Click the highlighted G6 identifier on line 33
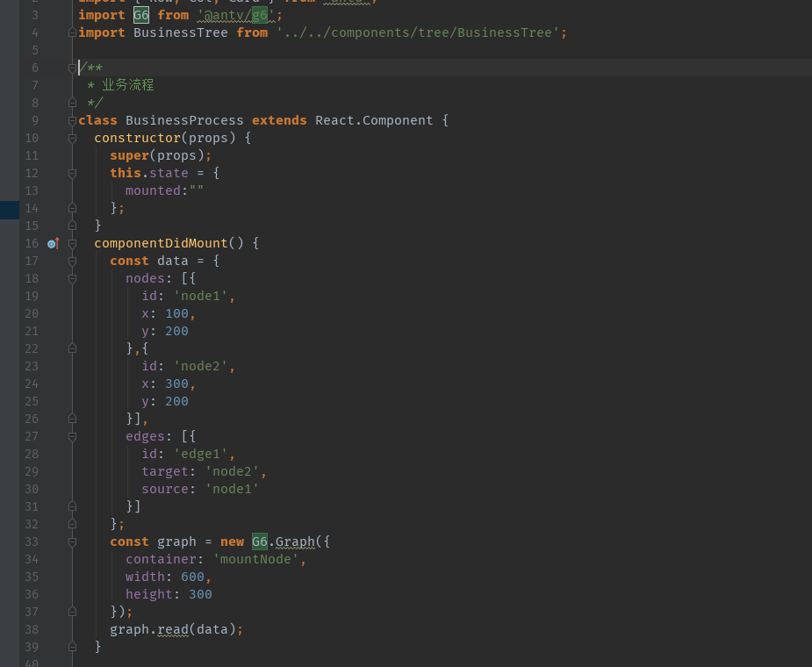The image size is (812, 667). [x=260, y=541]
